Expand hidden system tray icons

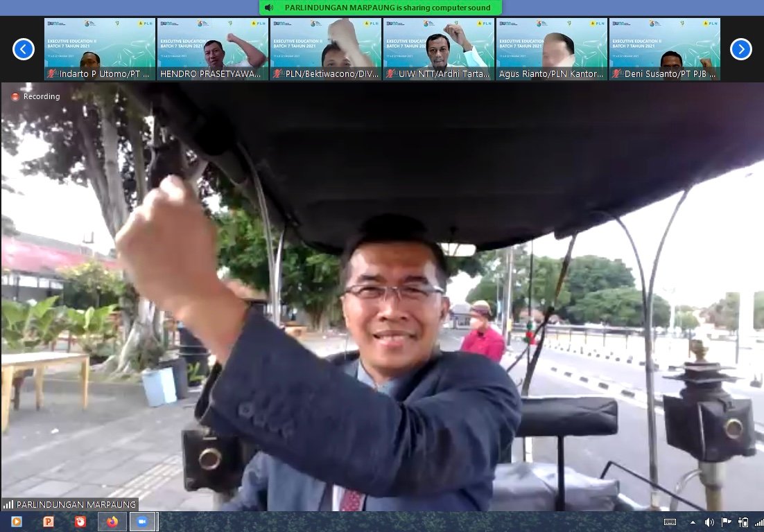(692, 522)
